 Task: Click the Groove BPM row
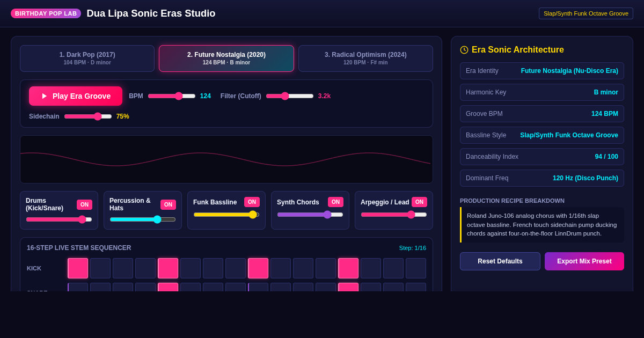pos(542,114)
